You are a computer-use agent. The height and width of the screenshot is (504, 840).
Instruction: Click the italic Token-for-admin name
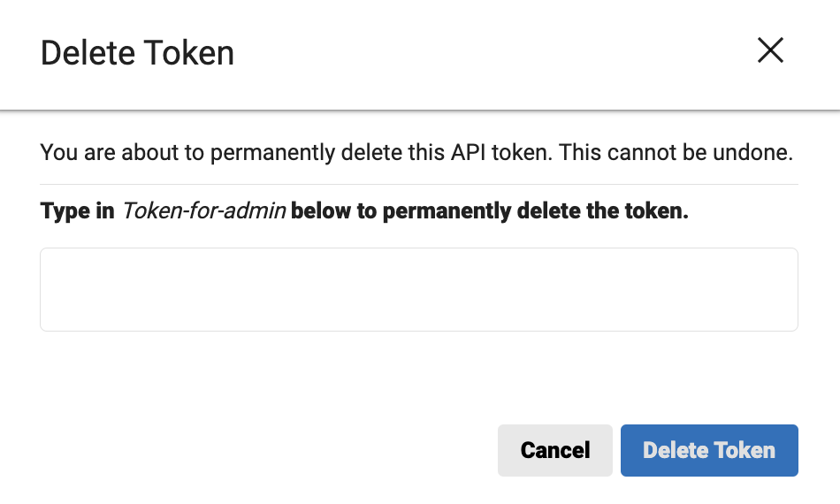pos(202,212)
